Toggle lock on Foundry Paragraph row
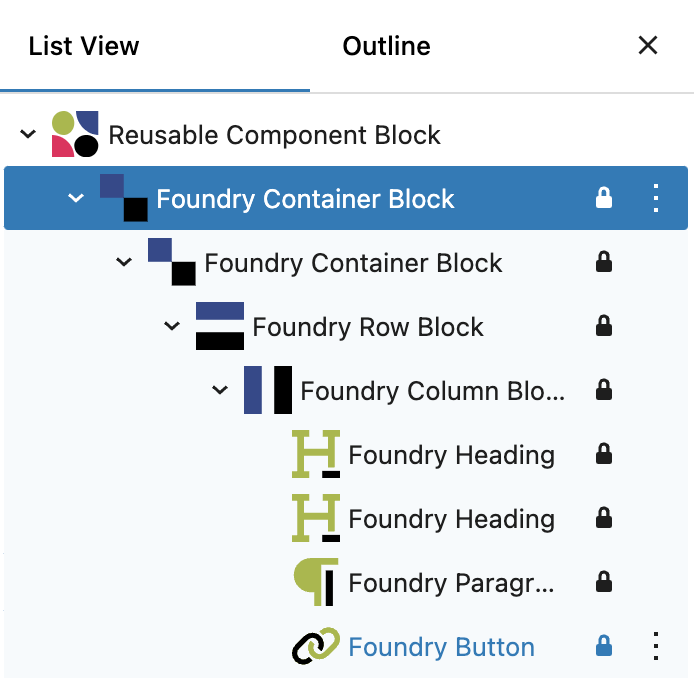The height and width of the screenshot is (686, 694). [x=603, y=582]
